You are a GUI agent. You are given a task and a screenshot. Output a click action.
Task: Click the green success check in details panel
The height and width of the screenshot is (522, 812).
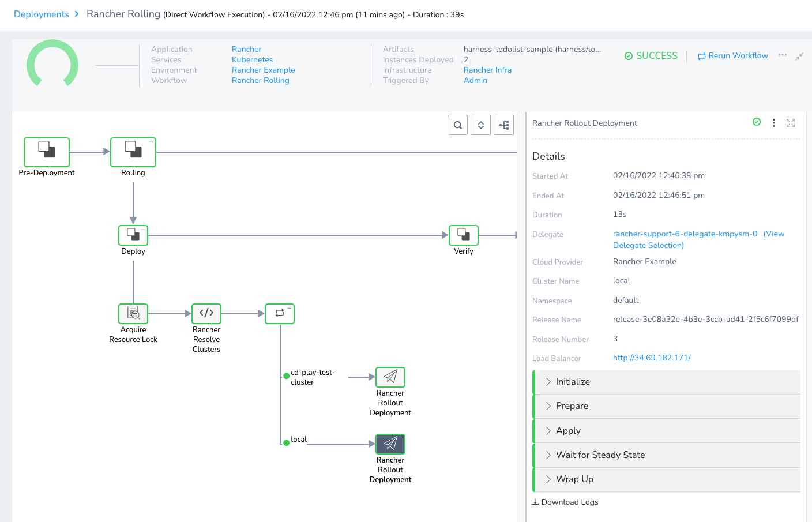pyautogui.click(x=757, y=122)
